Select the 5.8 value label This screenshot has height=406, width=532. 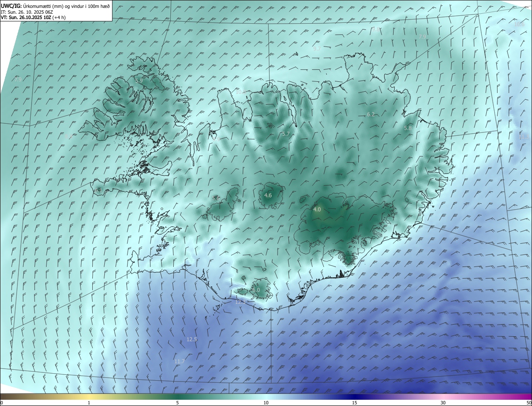point(408,128)
